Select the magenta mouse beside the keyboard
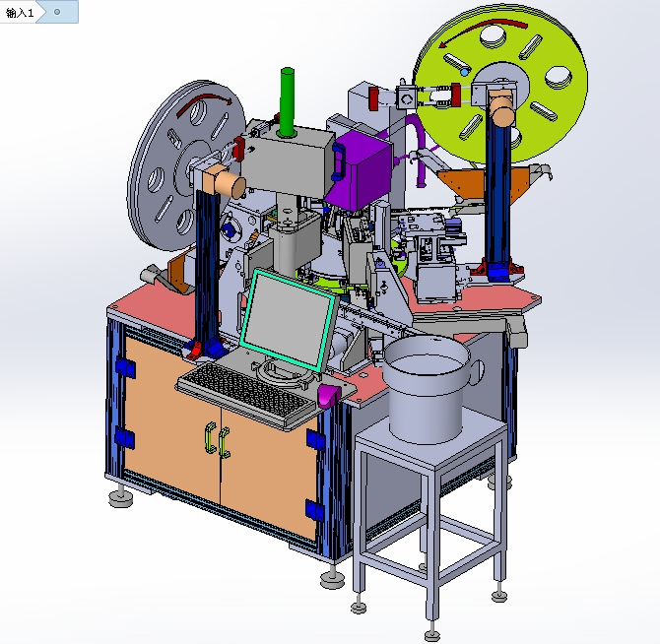This screenshot has width=660, height=644. 329,395
